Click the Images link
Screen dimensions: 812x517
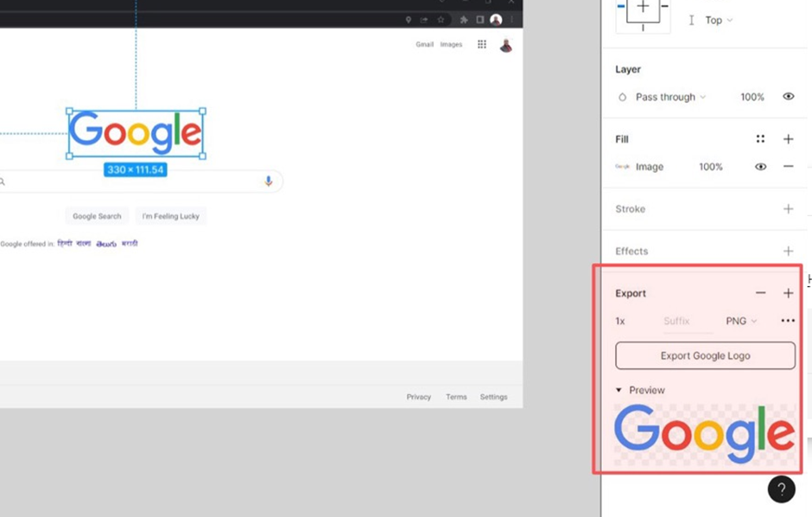click(x=451, y=45)
